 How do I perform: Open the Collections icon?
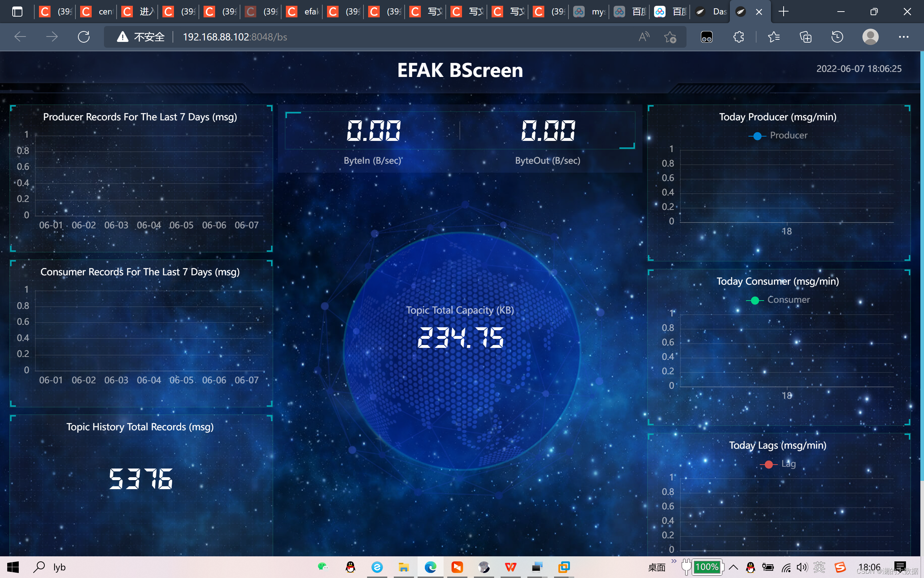805,37
